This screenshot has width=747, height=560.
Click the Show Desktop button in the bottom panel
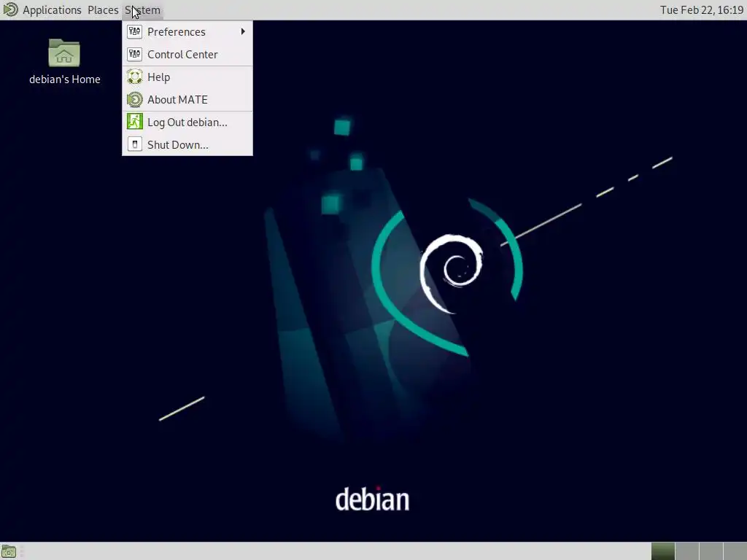9,552
